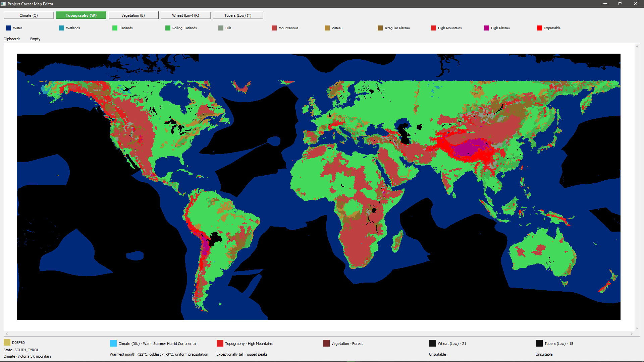The height and width of the screenshot is (362, 644).
Task: Click the Climate (Dfb) blue swatch
Action: pos(113,343)
